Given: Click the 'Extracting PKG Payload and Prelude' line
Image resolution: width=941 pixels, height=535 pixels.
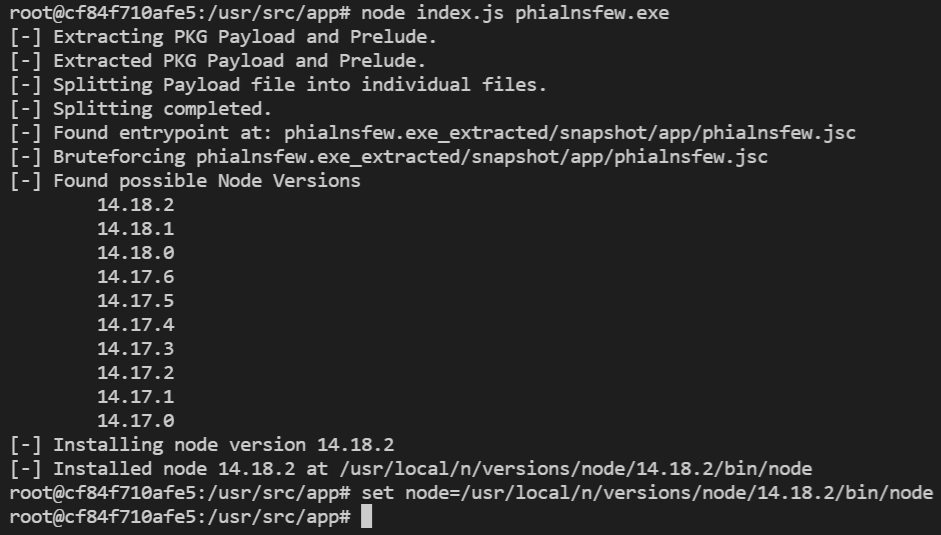Looking at the screenshot, I should pos(223,37).
